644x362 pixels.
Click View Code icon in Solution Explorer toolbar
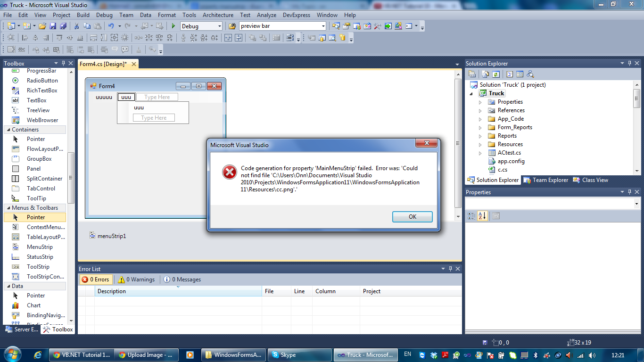point(509,74)
